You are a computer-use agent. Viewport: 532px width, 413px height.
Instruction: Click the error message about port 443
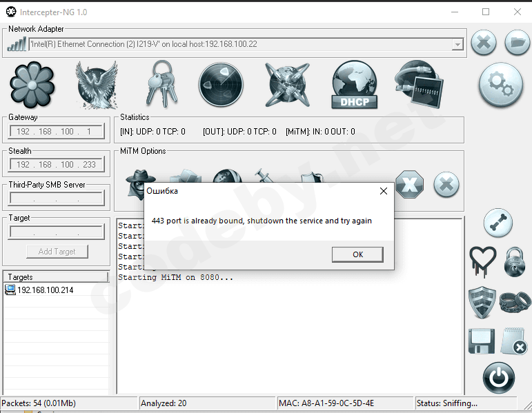click(x=262, y=221)
